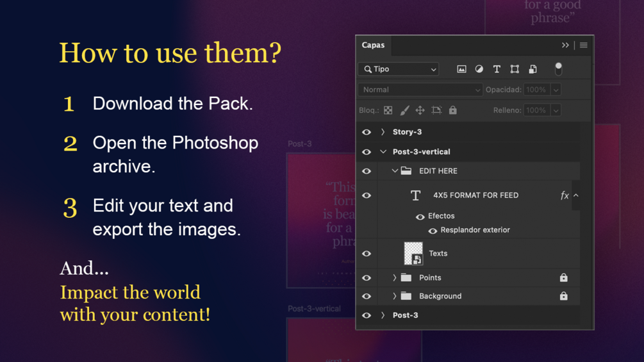Click the lock icon on Points layer

tap(563, 277)
